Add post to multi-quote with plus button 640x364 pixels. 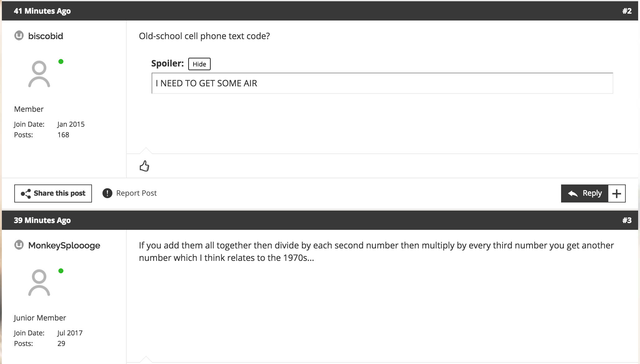[617, 193]
